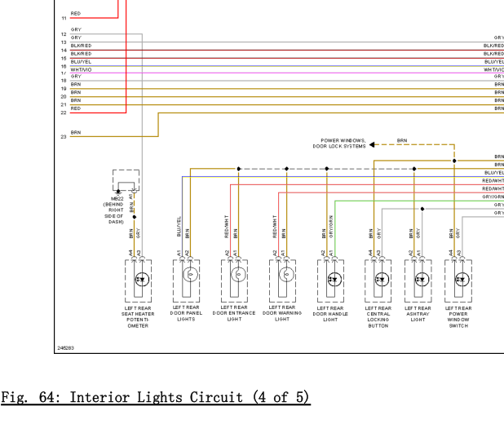Click pin number 20 on the left edge
The height and width of the screenshot is (424, 504).
click(x=64, y=97)
